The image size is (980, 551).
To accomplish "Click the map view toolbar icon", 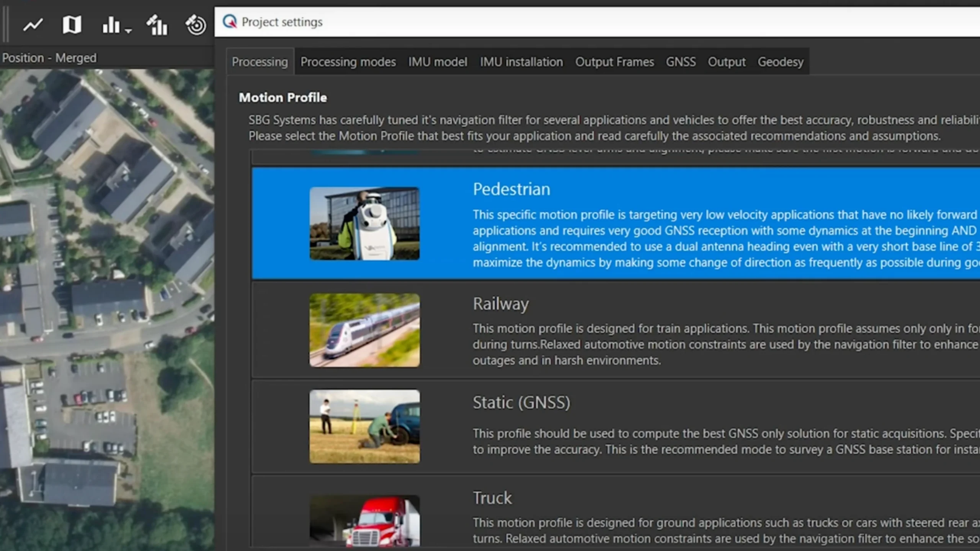I will (72, 25).
